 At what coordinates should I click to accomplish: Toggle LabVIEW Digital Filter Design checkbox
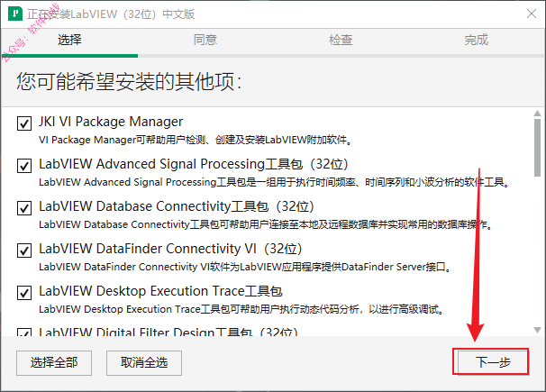pyautogui.click(x=24, y=332)
